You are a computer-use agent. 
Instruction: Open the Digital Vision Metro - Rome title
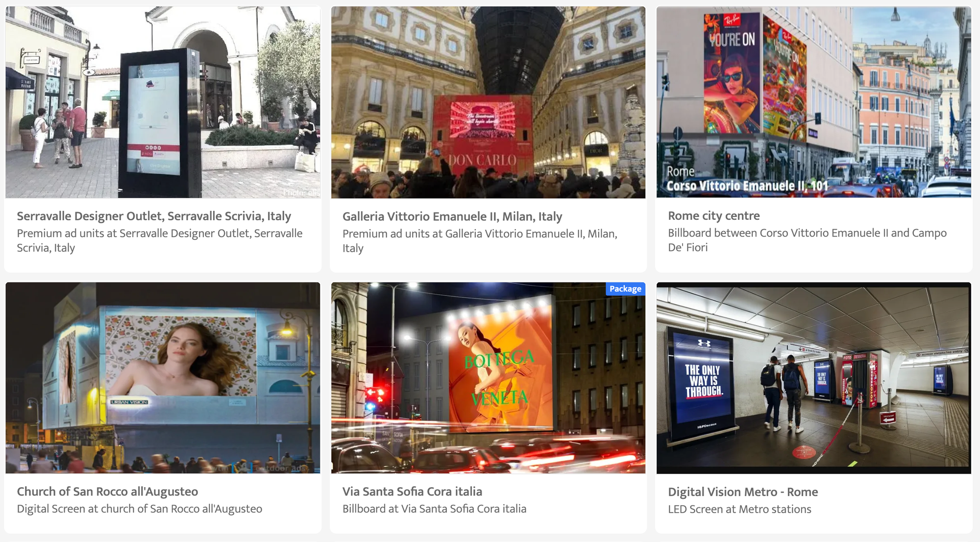(743, 492)
